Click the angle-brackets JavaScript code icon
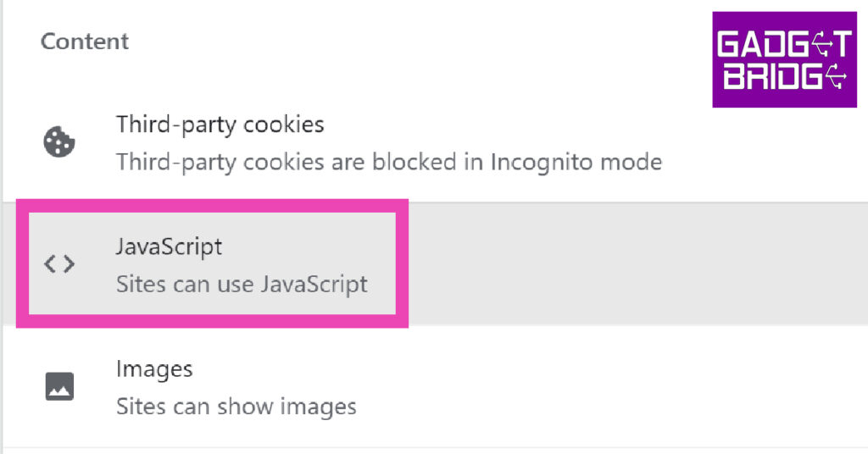The image size is (868, 454). point(59,264)
